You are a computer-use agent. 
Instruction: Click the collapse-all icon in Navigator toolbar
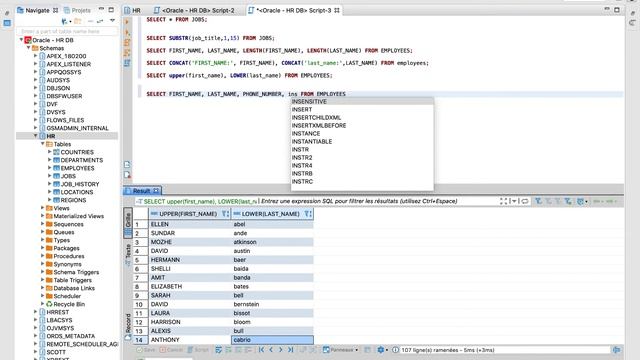(x=90, y=21)
